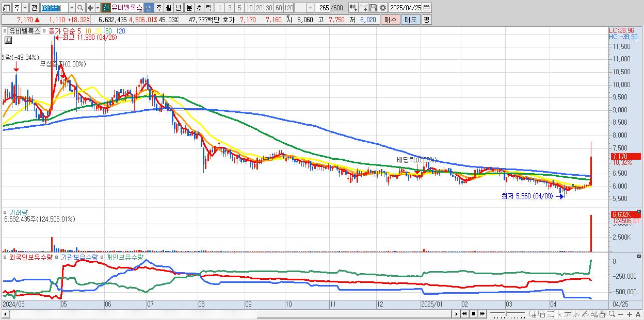Click the minus zoom-out icon

click(x=621, y=314)
